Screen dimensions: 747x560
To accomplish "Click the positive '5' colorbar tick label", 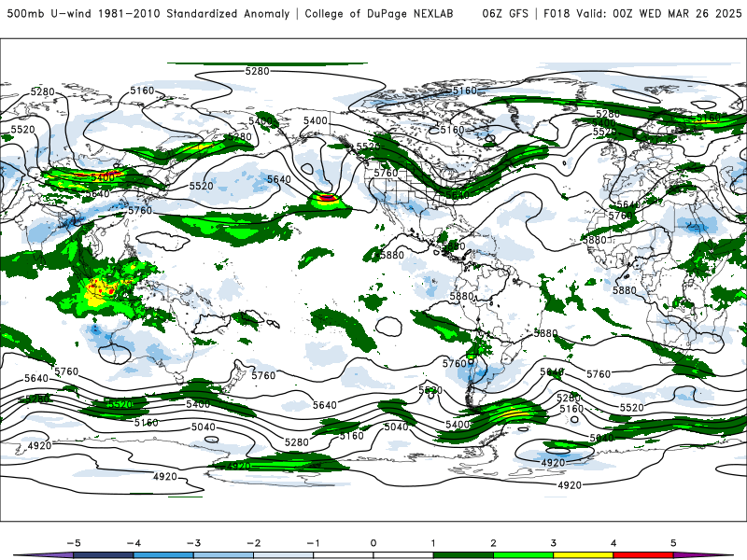I will 673,543.
